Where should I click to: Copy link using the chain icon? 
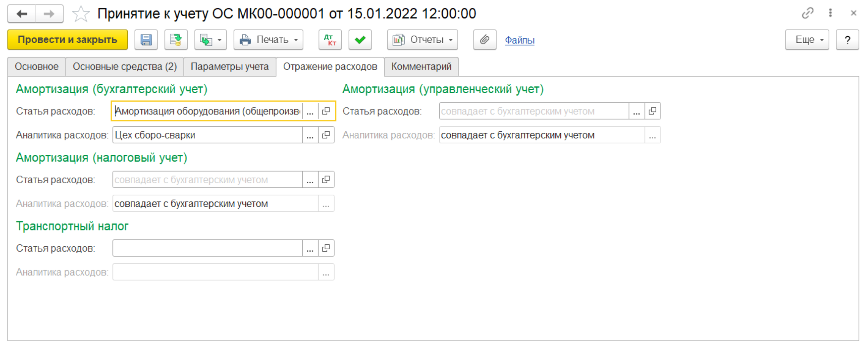(x=807, y=13)
